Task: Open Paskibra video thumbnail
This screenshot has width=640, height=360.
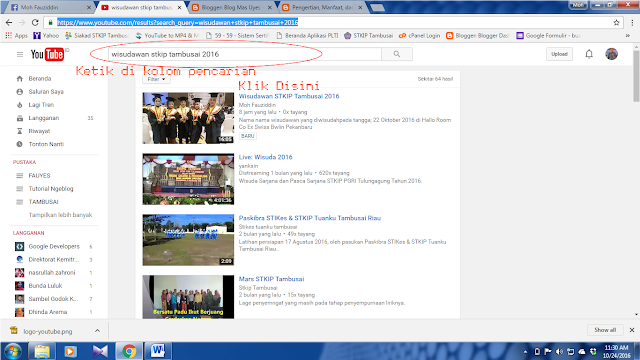Action: click(188, 240)
